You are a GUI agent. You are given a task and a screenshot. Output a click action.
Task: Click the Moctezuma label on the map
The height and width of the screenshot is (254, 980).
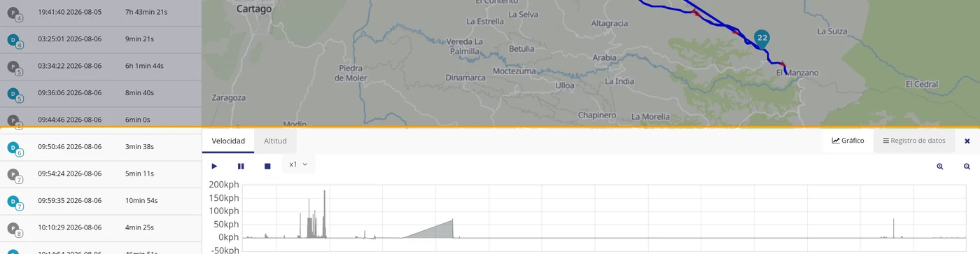coord(514,71)
